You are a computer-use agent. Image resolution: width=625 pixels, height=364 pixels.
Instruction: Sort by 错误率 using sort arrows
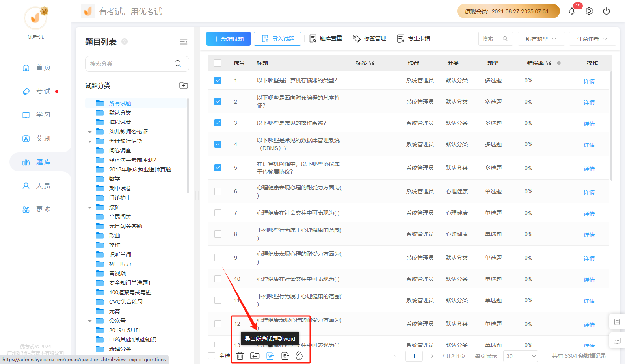(559, 63)
